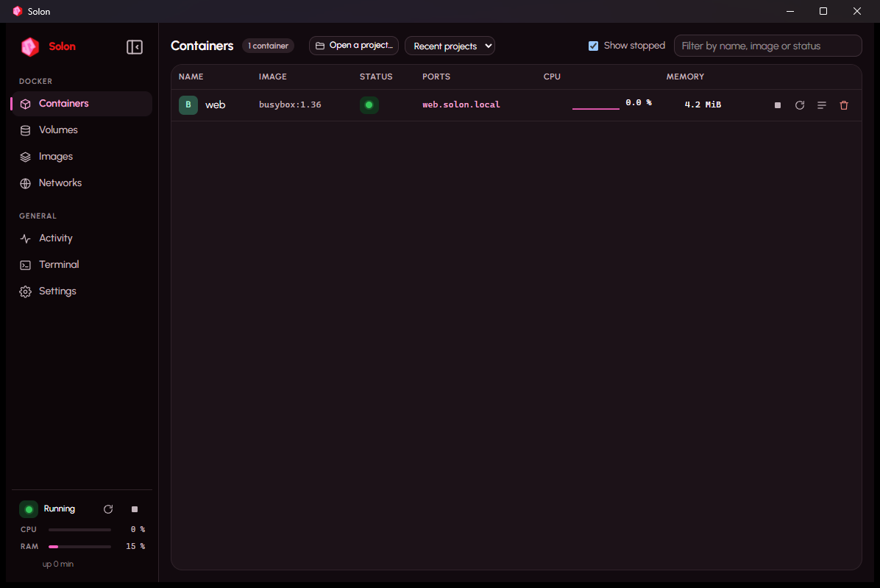880x588 pixels.
Task: Click the up 0 min uptime text
Action: coord(58,564)
